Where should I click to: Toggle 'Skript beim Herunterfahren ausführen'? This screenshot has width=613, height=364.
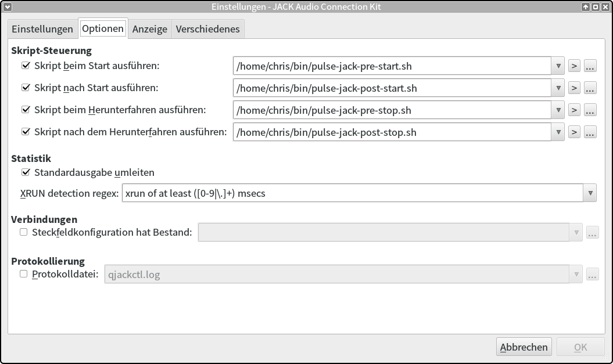coord(26,110)
